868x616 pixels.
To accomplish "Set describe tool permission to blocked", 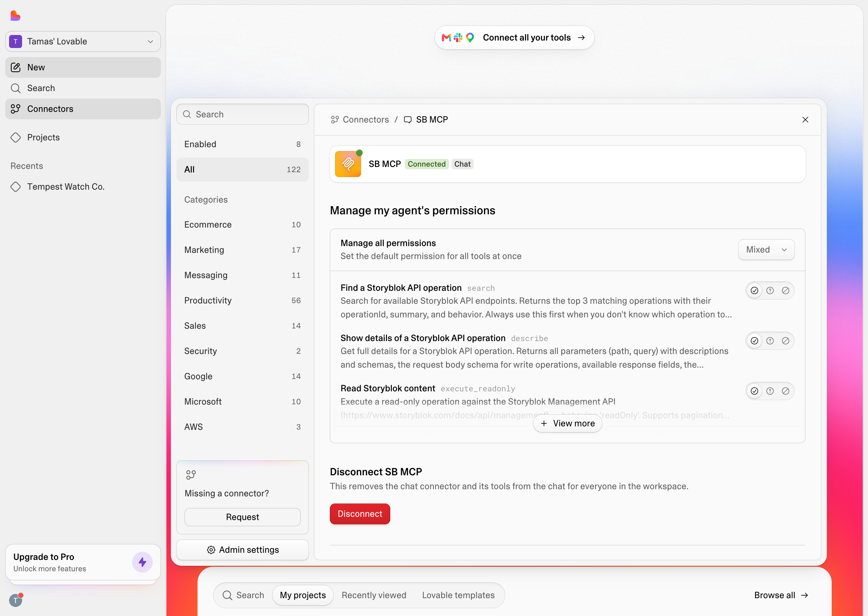I will point(786,341).
